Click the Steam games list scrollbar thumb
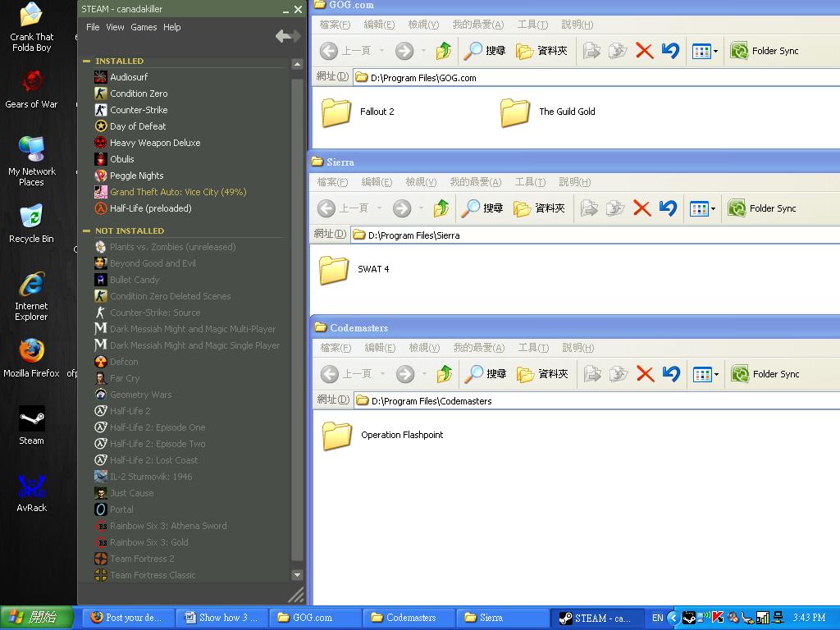This screenshot has height=630, width=840. (297, 321)
